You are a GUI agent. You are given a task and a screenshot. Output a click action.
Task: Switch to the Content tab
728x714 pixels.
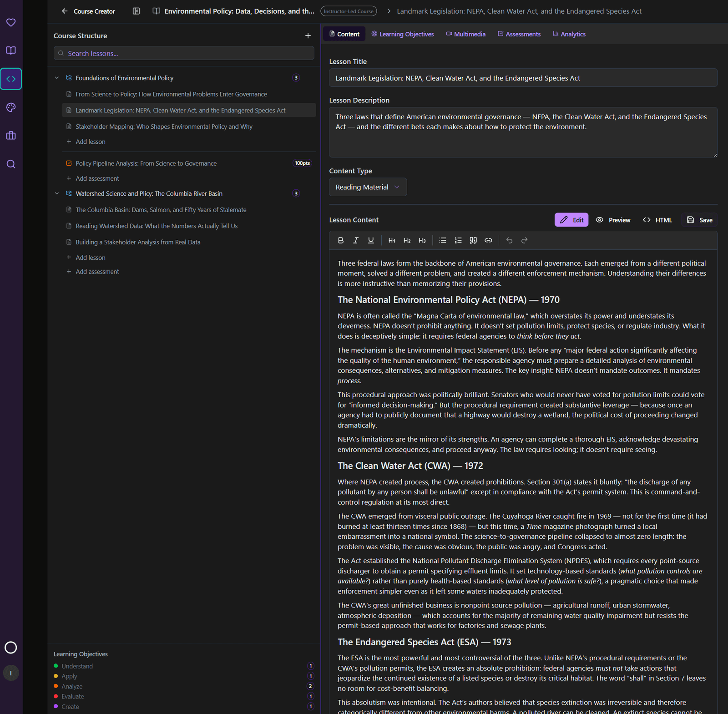344,34
